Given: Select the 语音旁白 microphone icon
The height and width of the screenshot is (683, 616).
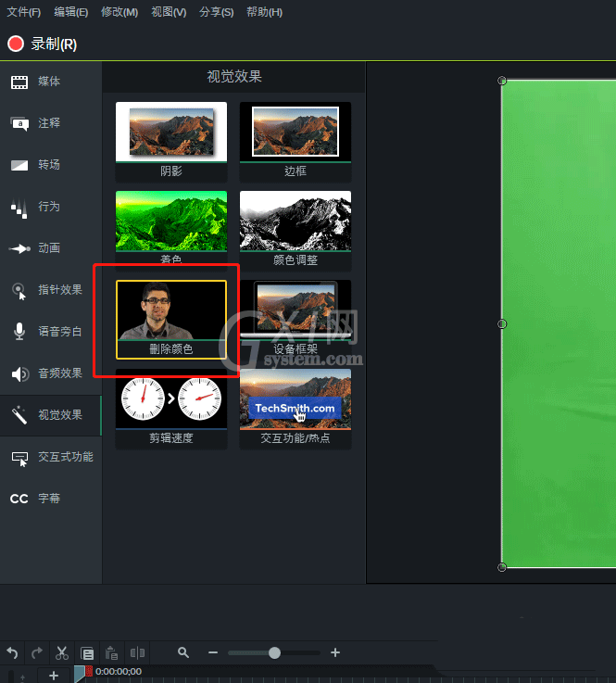Looking at the screenshot, I should pos(19,332).
